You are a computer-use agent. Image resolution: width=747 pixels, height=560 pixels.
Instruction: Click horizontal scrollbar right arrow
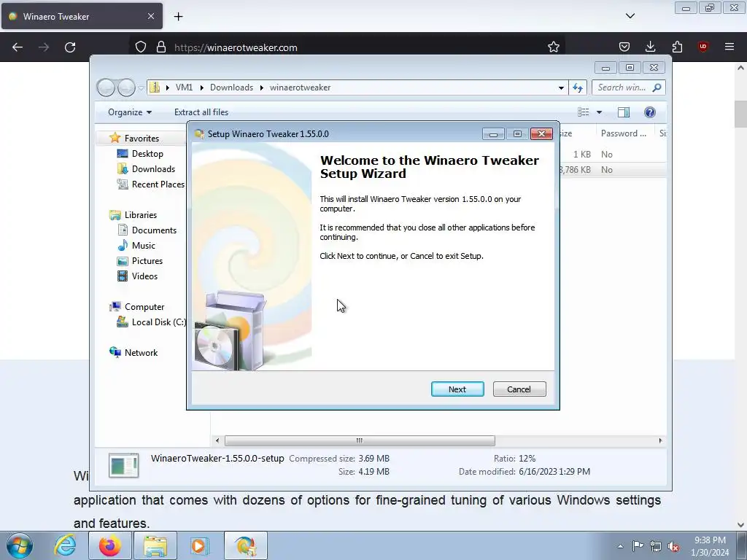(x=660, y=441)
